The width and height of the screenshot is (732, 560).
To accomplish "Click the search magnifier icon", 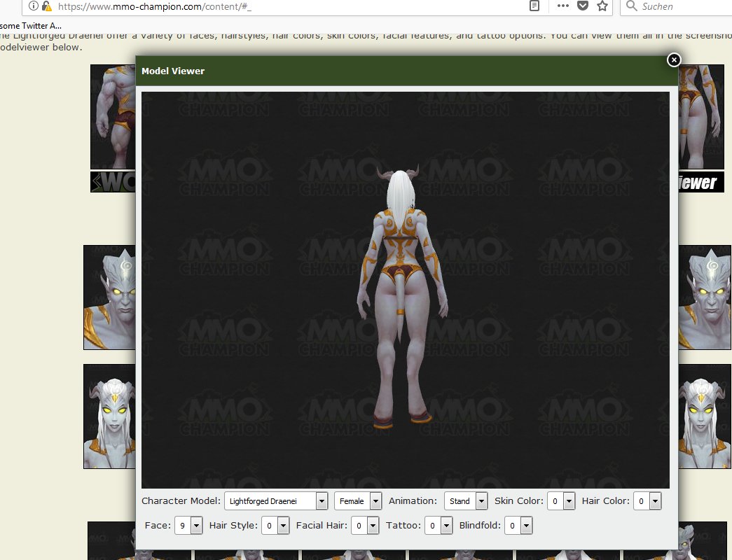I will click(x=631, y=6).
